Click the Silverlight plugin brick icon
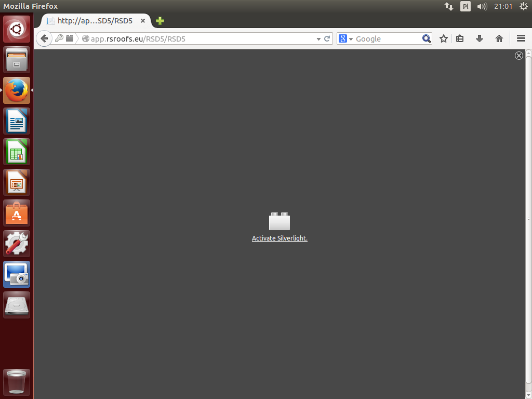Image resolution: width=532 pixels, height=399 pixels. pos(280,222)
